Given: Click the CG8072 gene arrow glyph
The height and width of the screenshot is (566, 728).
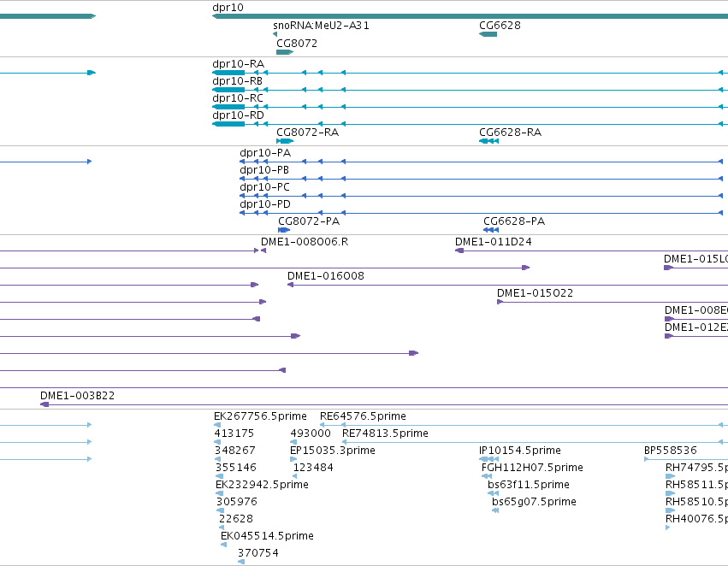Looking at the screenshot, I should point(285,52).
